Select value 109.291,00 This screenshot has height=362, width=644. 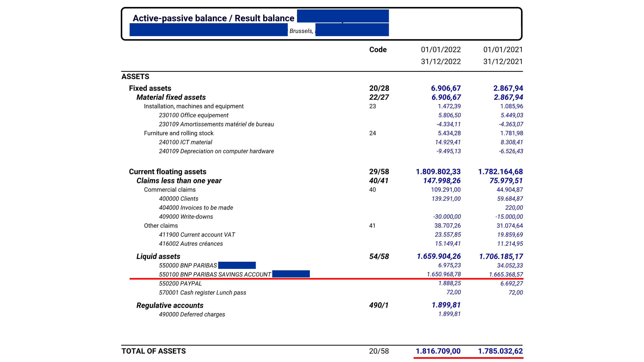446,190
